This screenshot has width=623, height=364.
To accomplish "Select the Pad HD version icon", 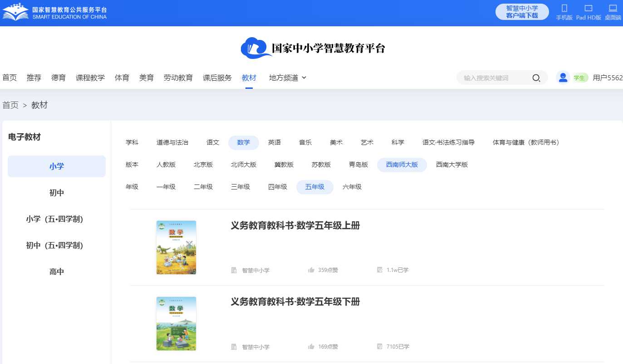I will (x=589, y=8).
